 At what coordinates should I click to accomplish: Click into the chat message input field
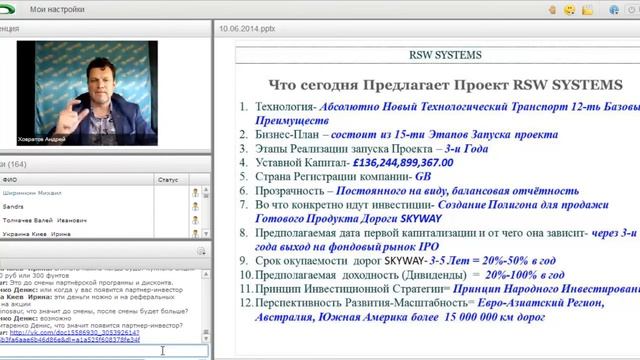(104, 350)
